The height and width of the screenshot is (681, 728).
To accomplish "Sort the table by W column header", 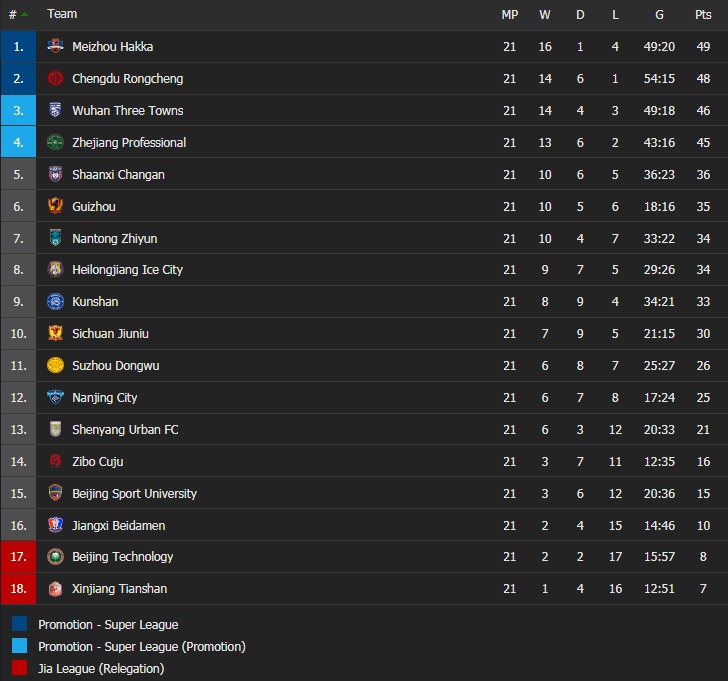I will click(545, 15).
